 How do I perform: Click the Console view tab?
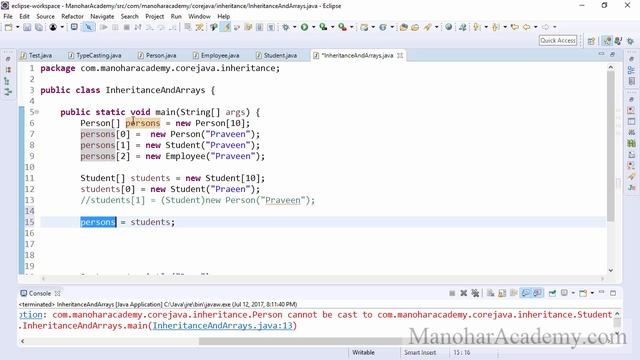40,293
